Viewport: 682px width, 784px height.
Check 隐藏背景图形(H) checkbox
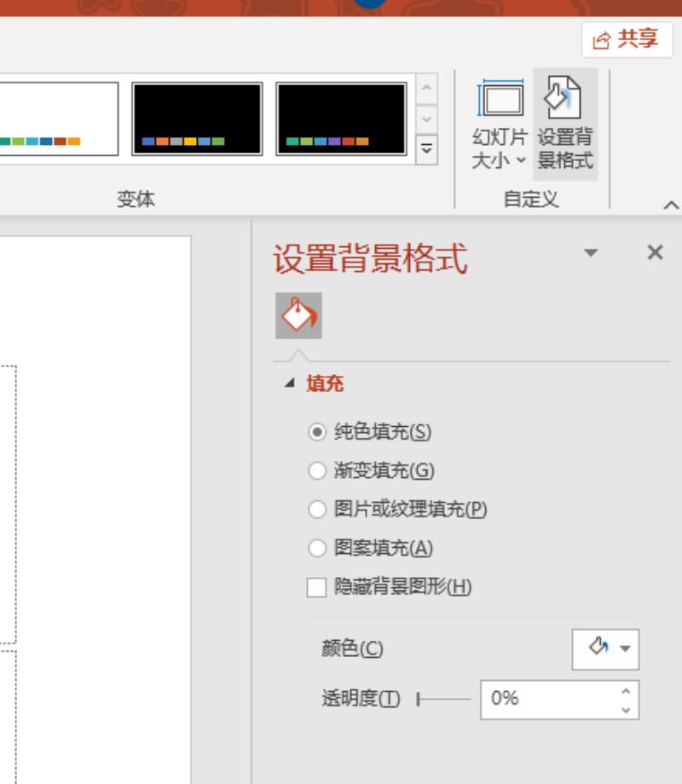pyautogui.click(x=317, y=587)
